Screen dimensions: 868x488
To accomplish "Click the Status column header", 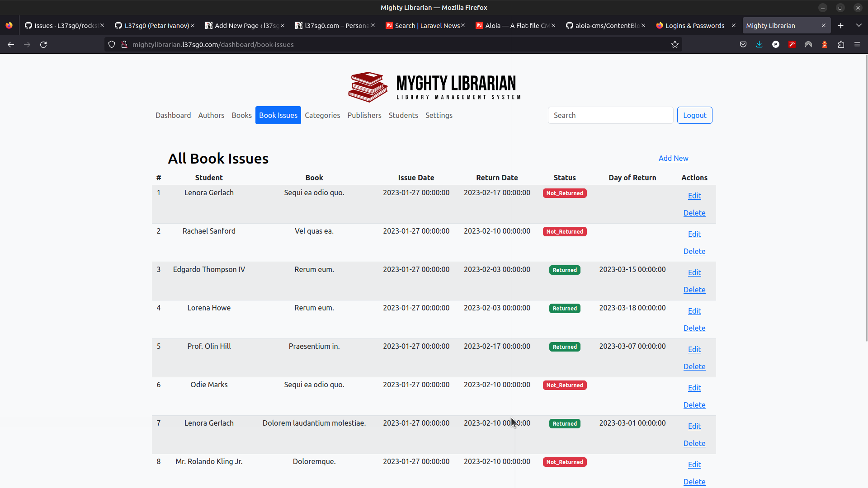I will 565,178.
